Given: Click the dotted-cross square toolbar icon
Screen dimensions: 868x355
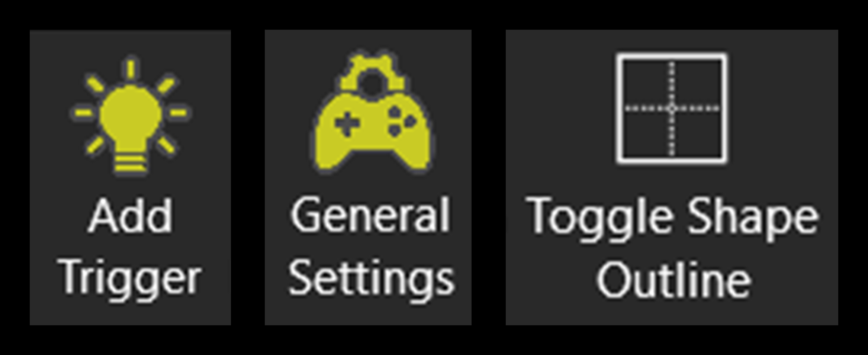Looking at the screenshot, I should (671, 108).
